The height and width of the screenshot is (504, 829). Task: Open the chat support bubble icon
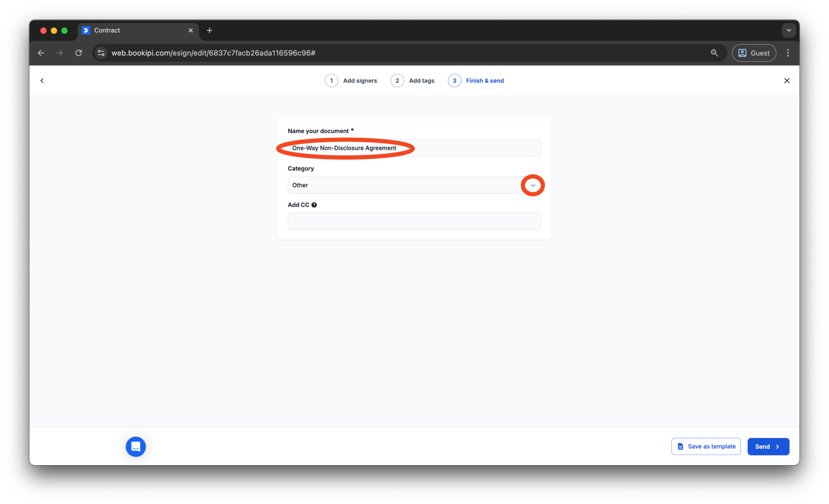(x=135, y=447)
